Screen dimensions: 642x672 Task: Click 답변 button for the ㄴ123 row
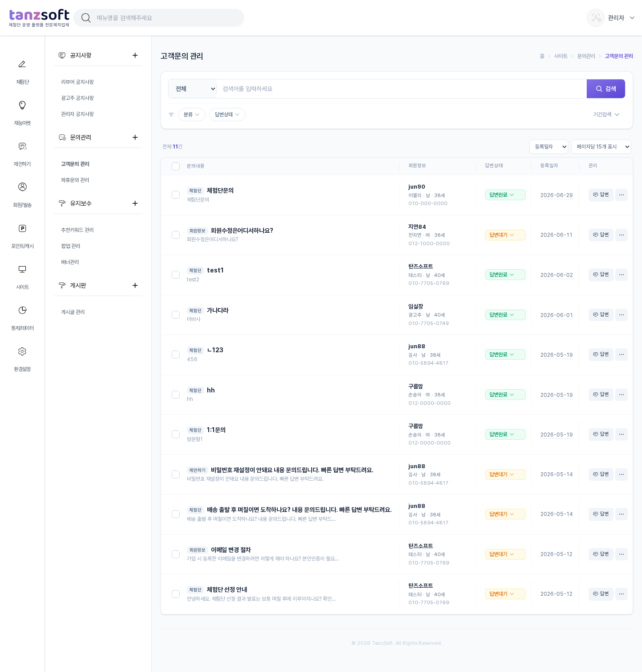click(x=601, y=355)
